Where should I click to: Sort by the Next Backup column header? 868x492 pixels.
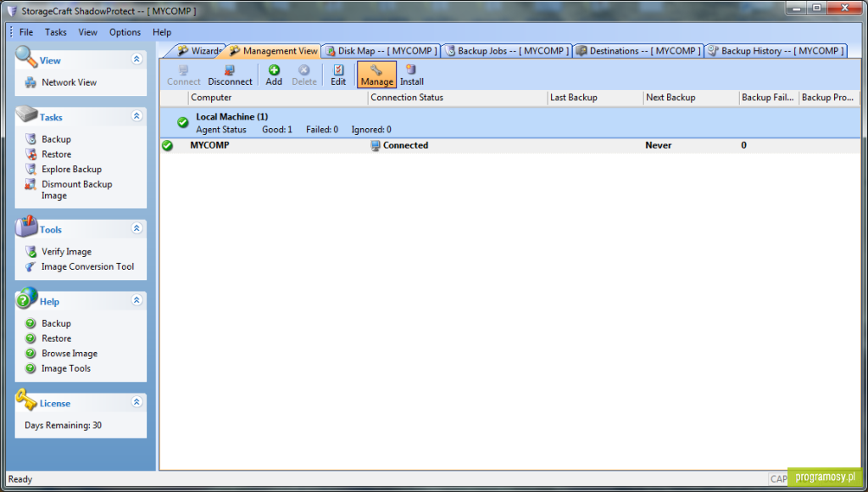pos(691,98)
